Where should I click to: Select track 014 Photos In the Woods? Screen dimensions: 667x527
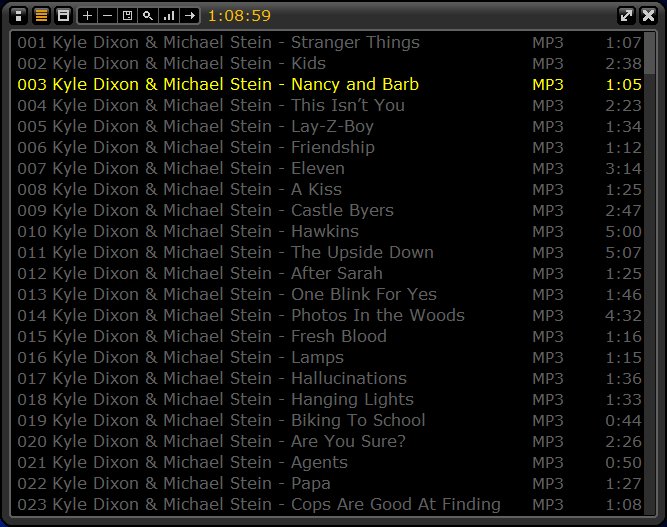click(327, 315)
